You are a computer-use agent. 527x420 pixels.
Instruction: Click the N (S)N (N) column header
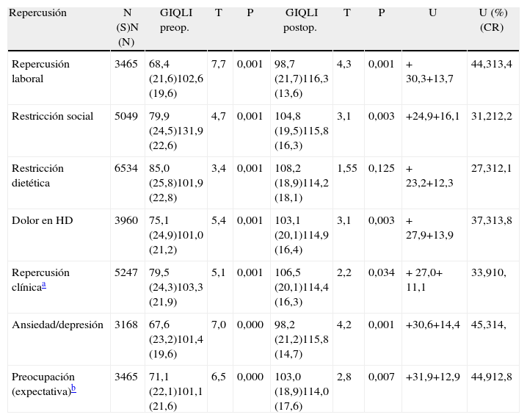[x=126, y=27]
